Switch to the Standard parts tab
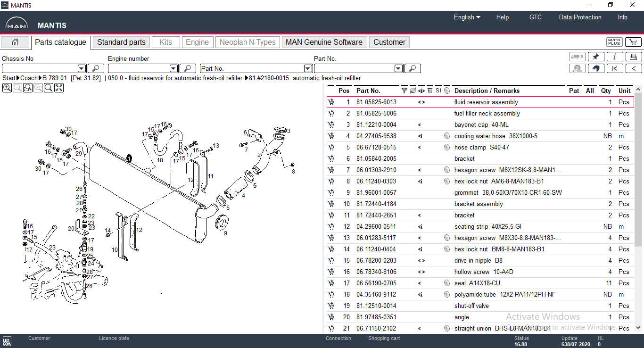This screenshot has width=644, height=348. [121, 42]
